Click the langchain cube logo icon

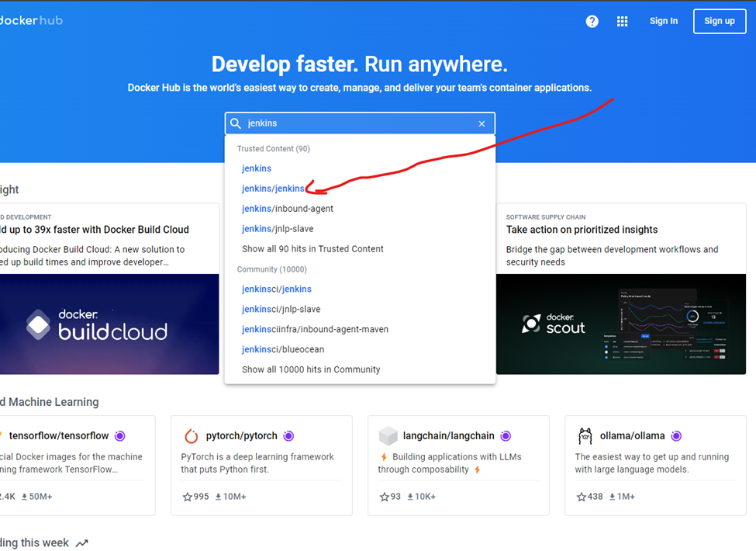388,435
